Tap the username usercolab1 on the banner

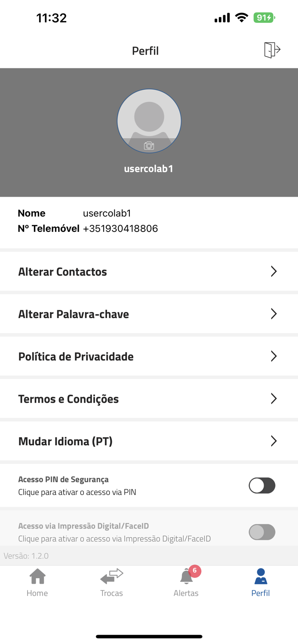pyautogui.click(x=149, y=168)
